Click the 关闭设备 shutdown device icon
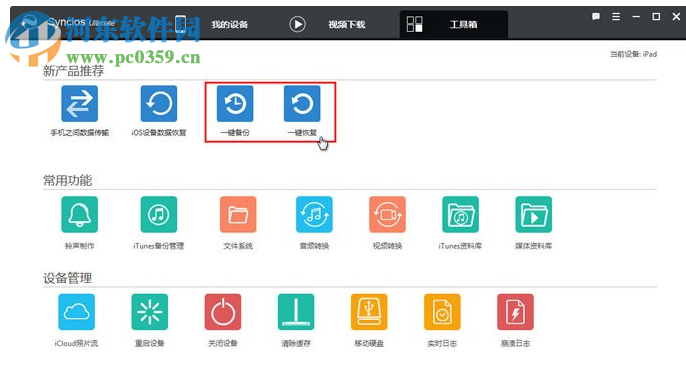The image size is (686, 392). 223,312
